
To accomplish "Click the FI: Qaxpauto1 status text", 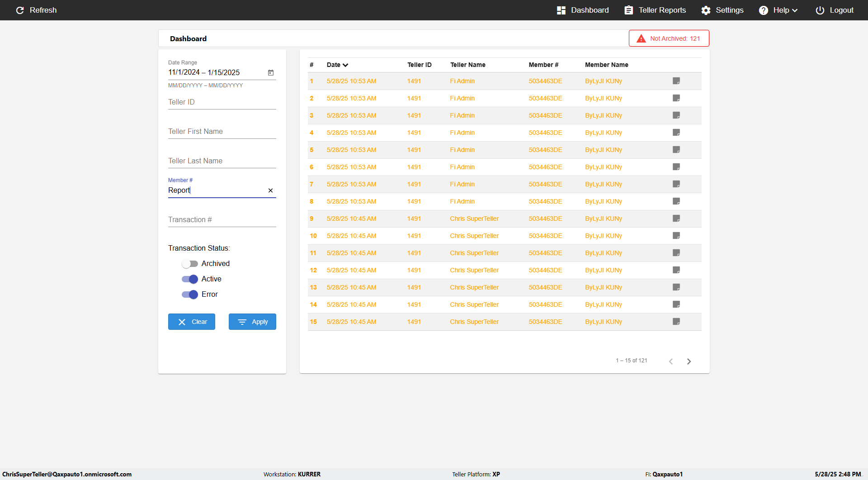I will [x=664, y=474].
